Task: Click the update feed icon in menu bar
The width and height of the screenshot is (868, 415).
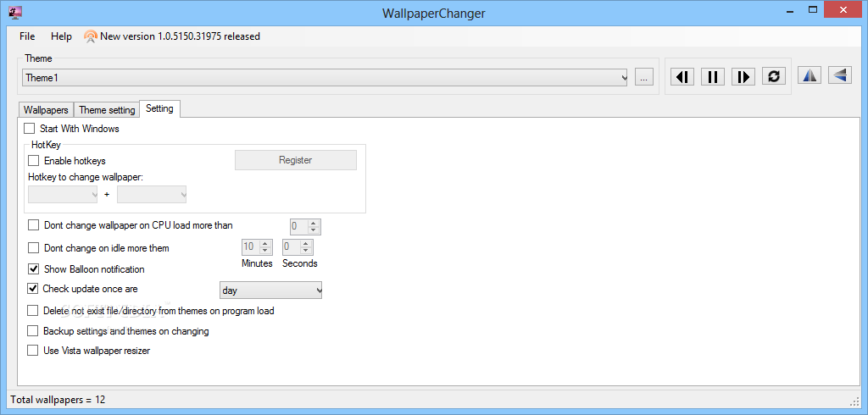Action: [x=90, y=36]
